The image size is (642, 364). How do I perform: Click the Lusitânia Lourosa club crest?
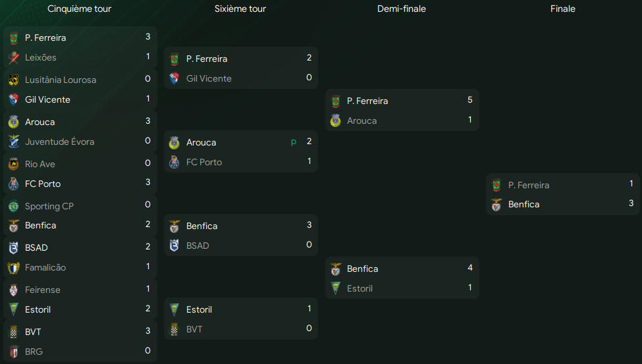14,80
